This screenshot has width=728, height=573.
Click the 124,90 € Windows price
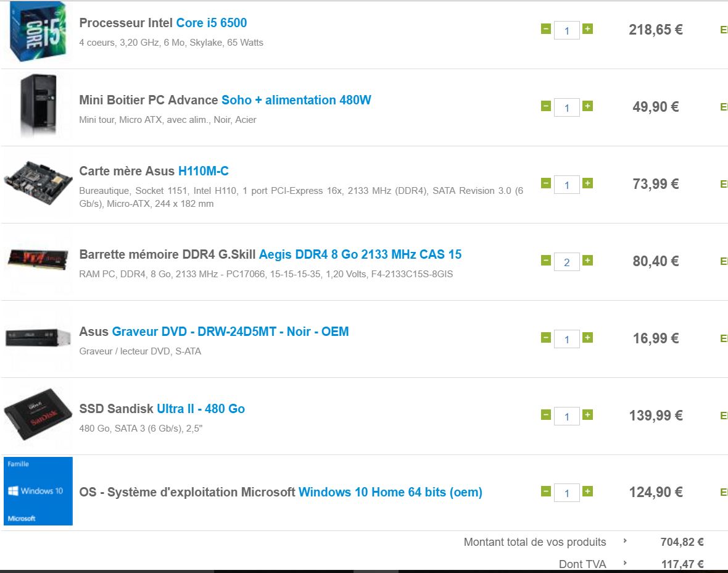tap(656, 492)
